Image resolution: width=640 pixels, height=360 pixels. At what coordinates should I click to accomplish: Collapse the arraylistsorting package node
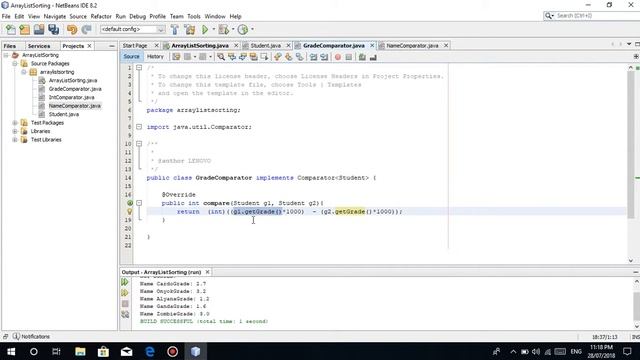click(24, 72)
